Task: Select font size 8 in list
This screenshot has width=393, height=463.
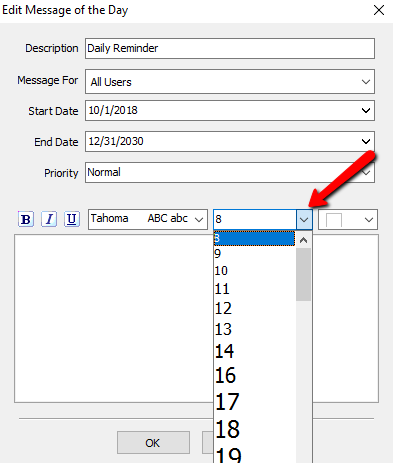Action: pyautogui.click(x=254, y=238)
